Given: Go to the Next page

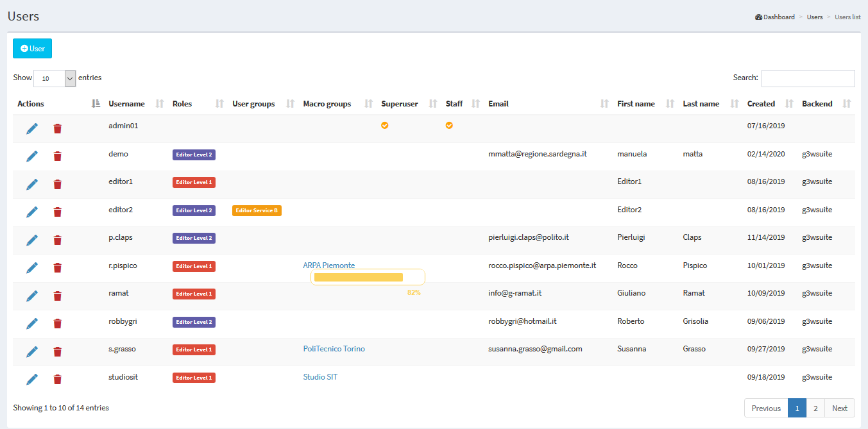Looking at the screenshot, I should coord(840,408).
